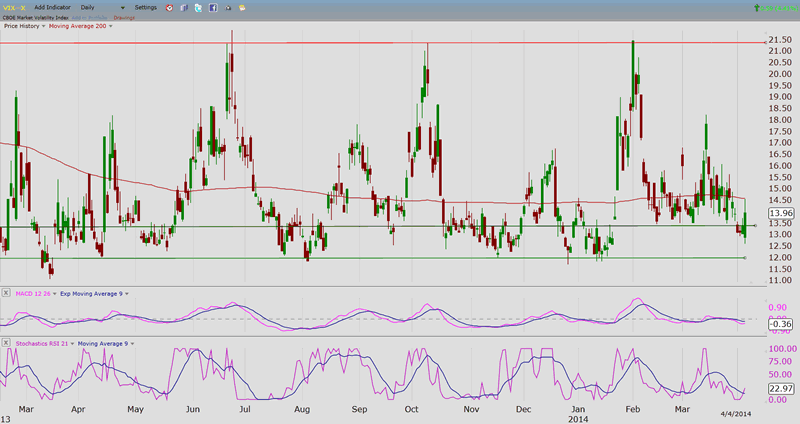Click the chat bubble comment icon

click(242, 8)
